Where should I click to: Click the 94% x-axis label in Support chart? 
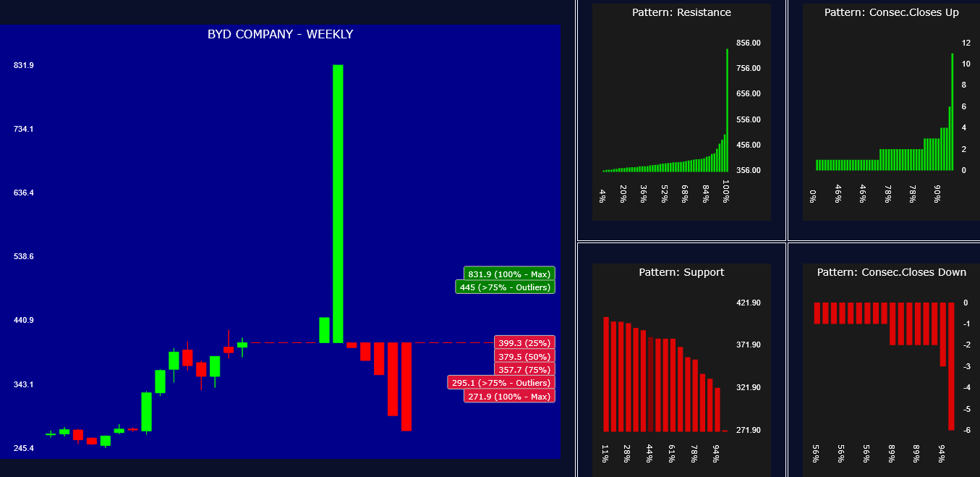716,453
